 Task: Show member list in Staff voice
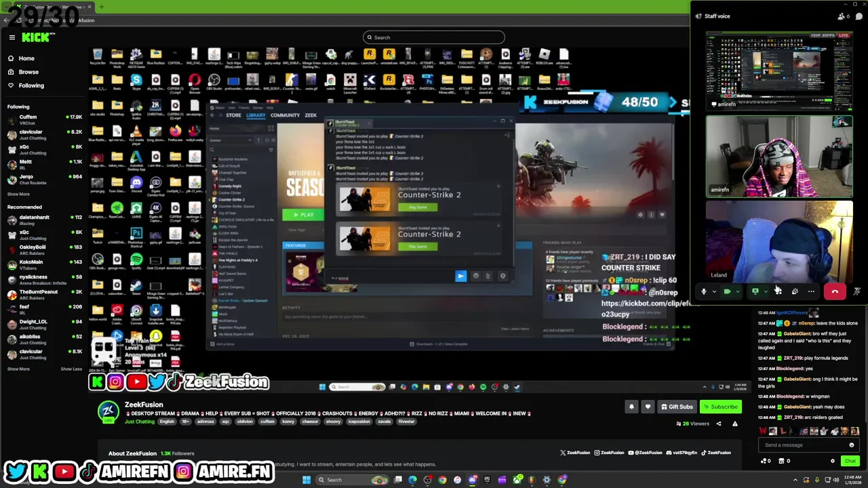842,16
